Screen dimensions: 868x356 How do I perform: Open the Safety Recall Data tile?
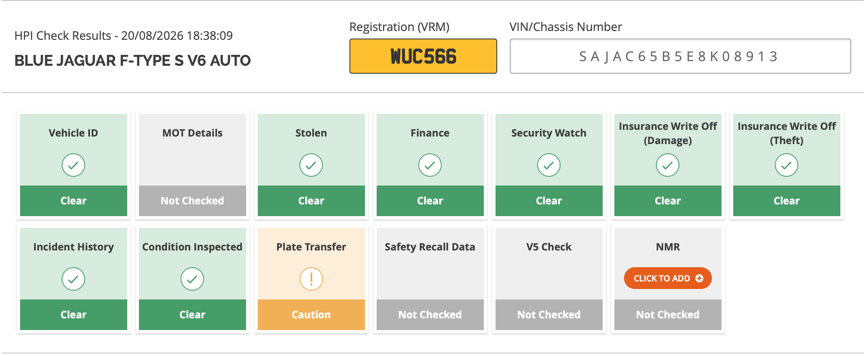430,279
